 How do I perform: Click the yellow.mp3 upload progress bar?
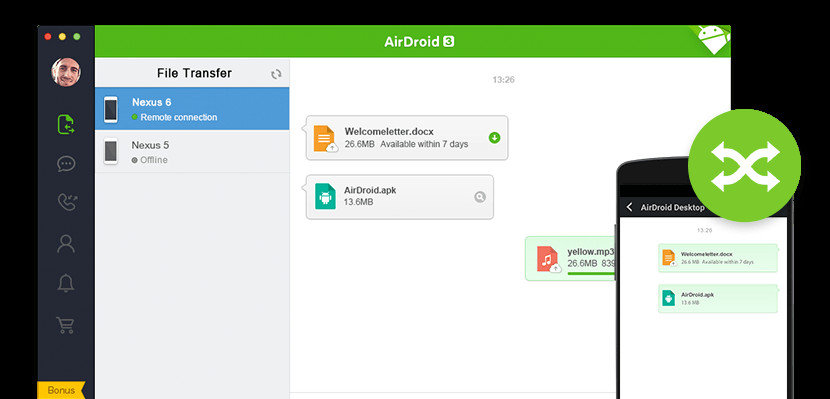[x=591, y=274]
